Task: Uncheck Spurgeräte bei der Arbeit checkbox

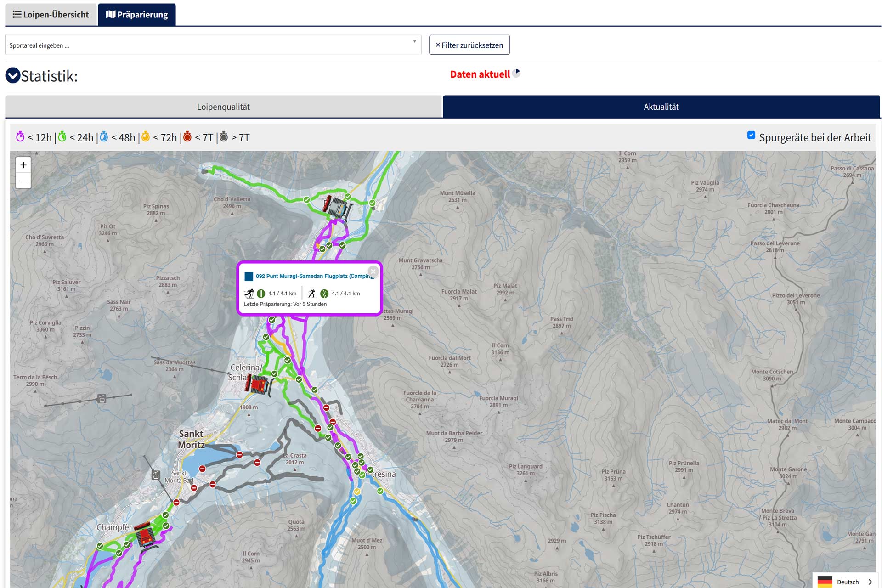Action: [751, 135]
